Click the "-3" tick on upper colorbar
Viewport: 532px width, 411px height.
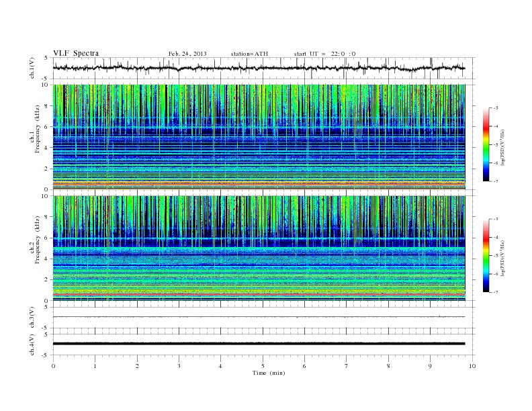[x=496, y=108]
